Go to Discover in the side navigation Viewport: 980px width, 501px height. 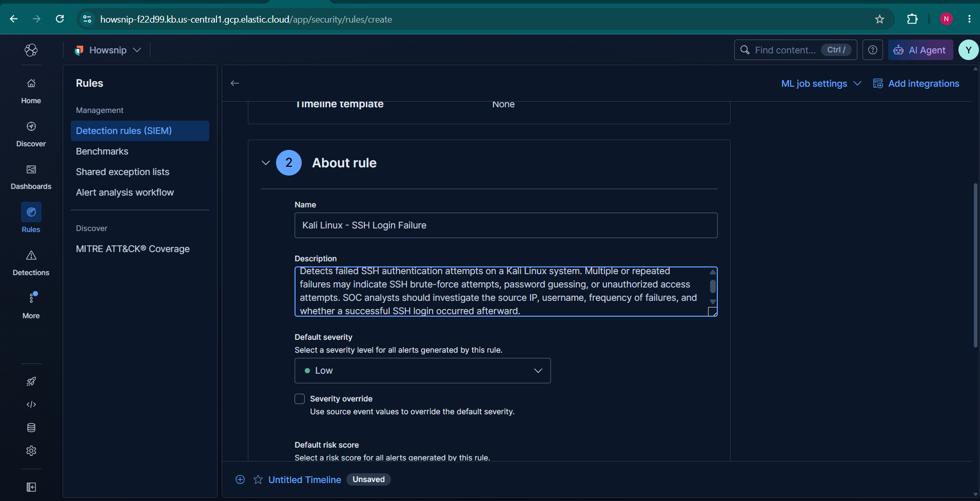(x=31, y=133)
